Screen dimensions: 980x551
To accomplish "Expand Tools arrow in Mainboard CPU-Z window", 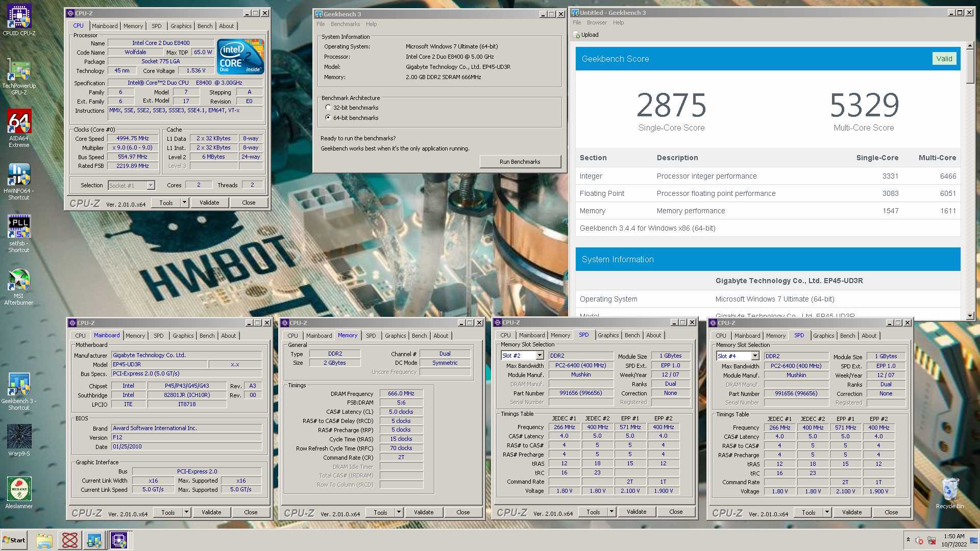I will click(x=187, y=512).
